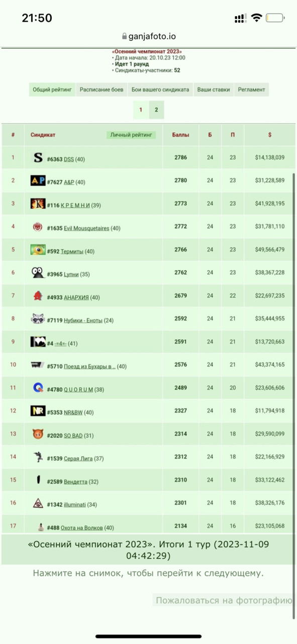The image size is (297, 644).
Task: Tap the ganjafoto.io address bar
Action: point(149,36)
